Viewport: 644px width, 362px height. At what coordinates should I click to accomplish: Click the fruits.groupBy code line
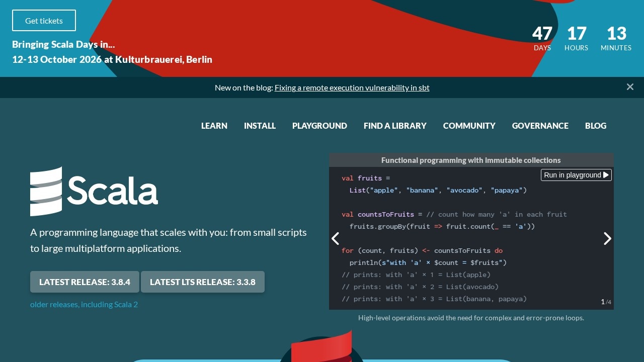pyautogui.click(x=442, y=226)
